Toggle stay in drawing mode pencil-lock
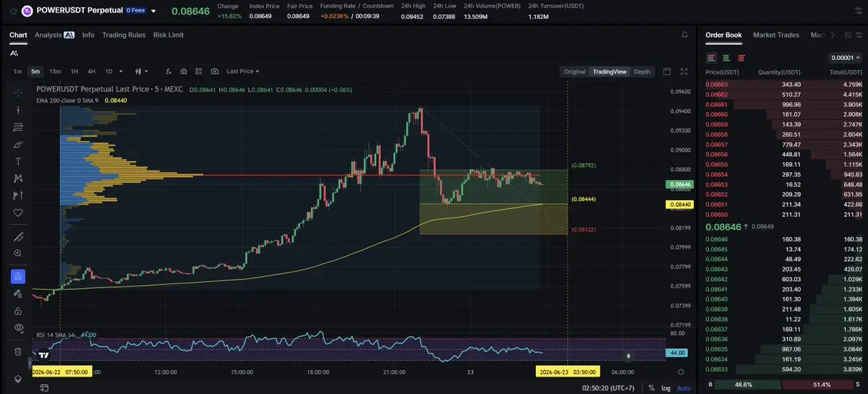This screenshot has height=394, width=868. 18,294
